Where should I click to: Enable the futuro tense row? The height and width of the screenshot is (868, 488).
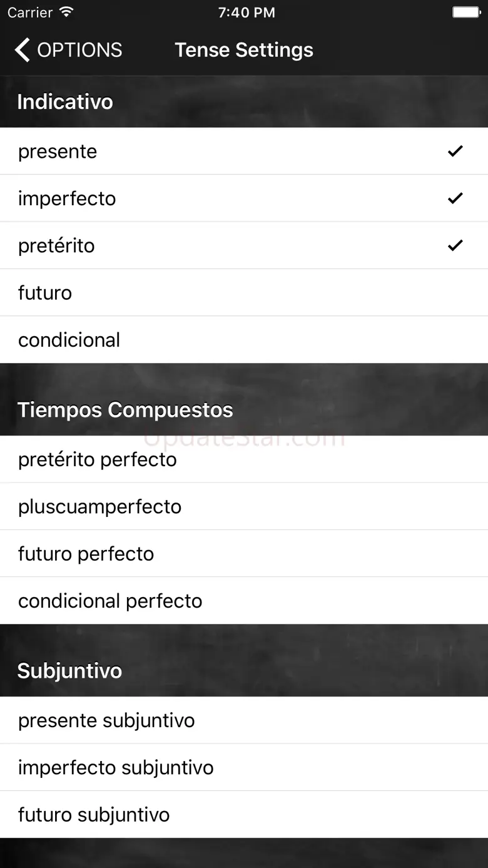(244, 293)
